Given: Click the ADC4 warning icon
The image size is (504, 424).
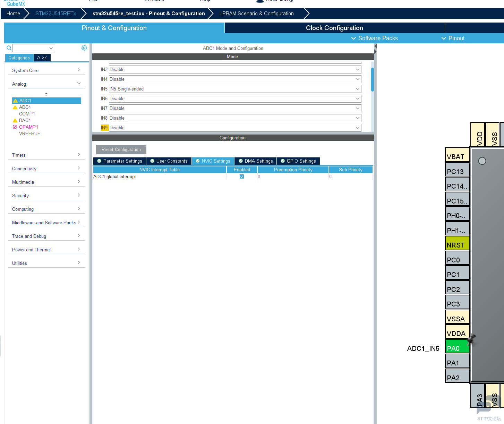Looking at the screenshot, I should [x=15, y=107].
